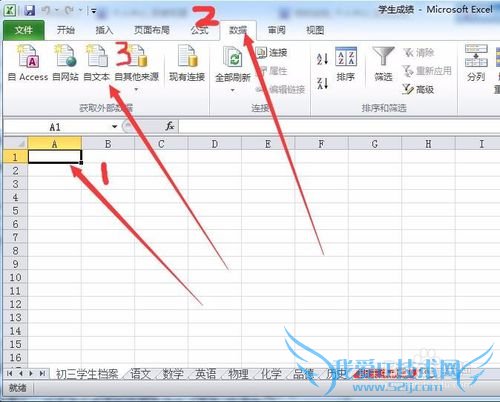Select cell A1
The image size is (500, 402).
pos(55,157)
